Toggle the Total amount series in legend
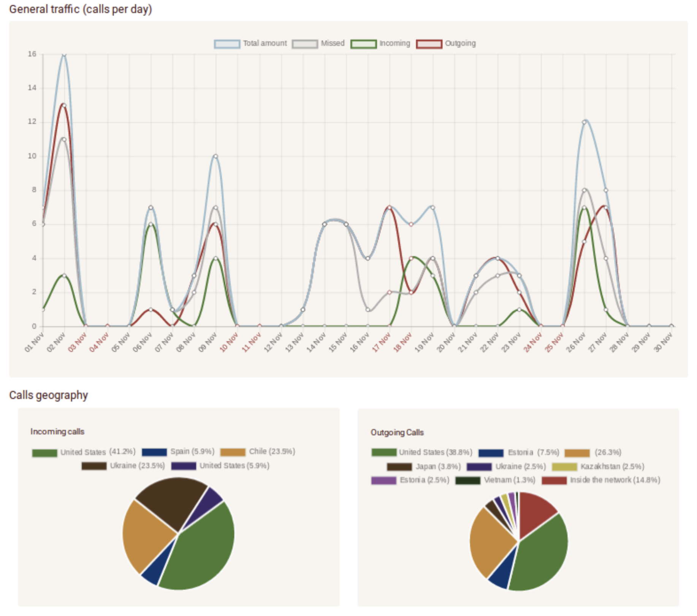The height and width of the screenshot is (616, 697). pos(250,44)
